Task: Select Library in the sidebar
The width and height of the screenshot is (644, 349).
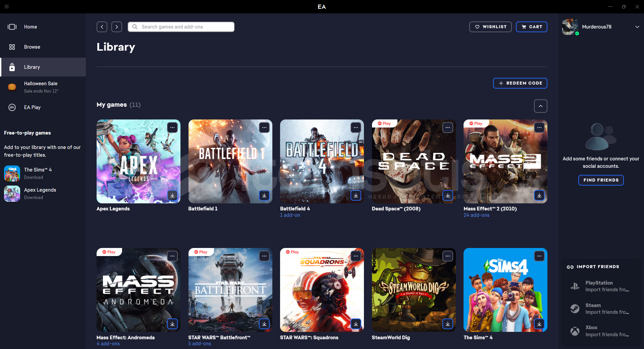Action: pyautogui.click(x=43, y=67)
